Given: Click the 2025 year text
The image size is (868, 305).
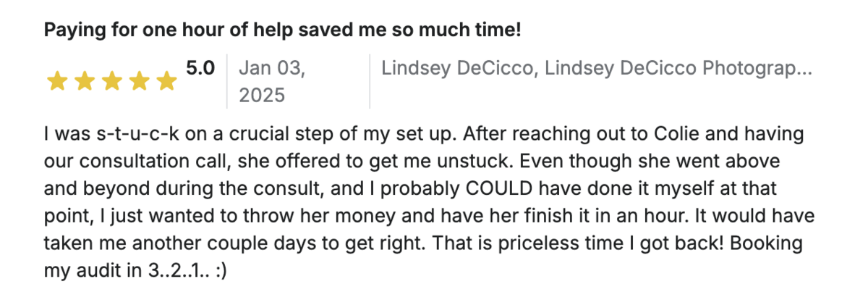Looking at the screenshot, I should pos(261,95).
